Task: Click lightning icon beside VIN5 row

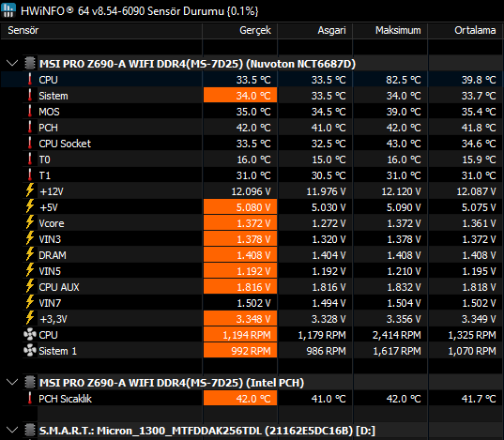Action: tap(30, 270)
